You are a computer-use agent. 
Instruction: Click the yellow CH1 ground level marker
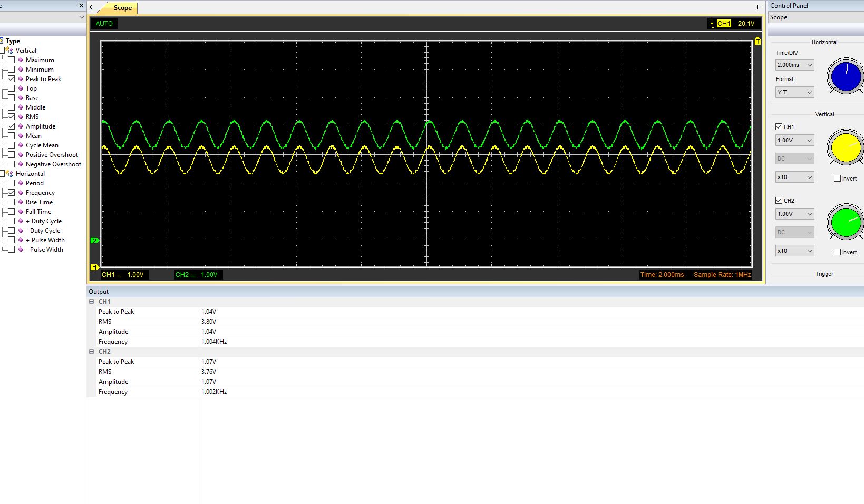tap(95, 268)
